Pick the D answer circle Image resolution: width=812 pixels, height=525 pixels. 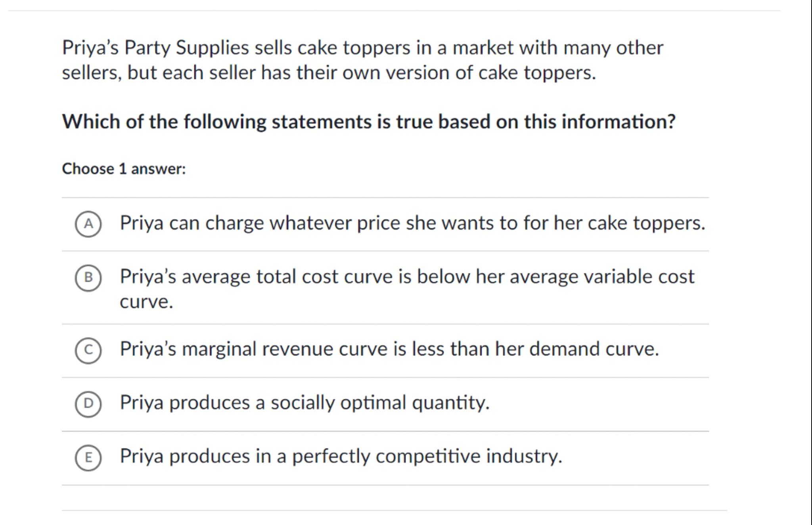88,404
